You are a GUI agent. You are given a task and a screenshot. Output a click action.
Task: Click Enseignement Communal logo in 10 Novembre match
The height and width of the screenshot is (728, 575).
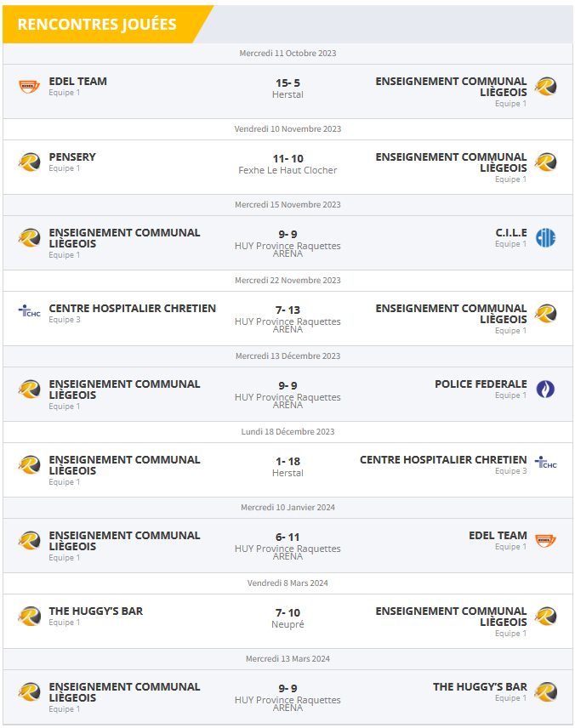[x=545, y=162]
